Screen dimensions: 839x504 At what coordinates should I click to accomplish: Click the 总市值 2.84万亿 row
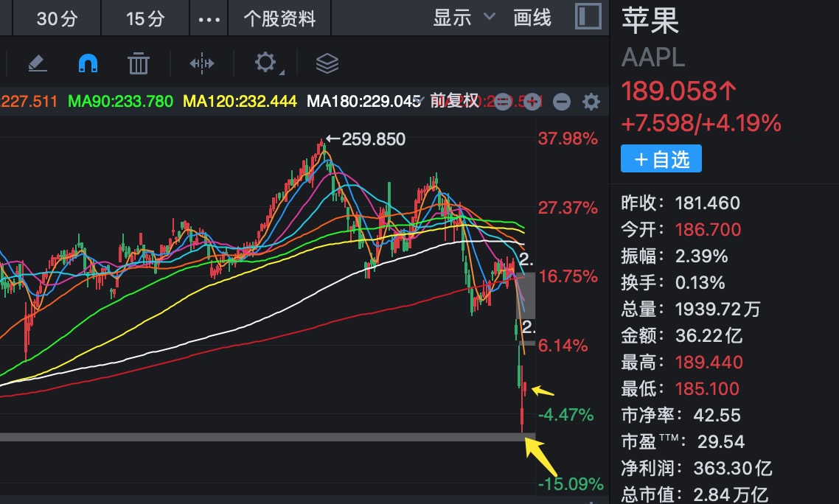[x=694, y=494]
